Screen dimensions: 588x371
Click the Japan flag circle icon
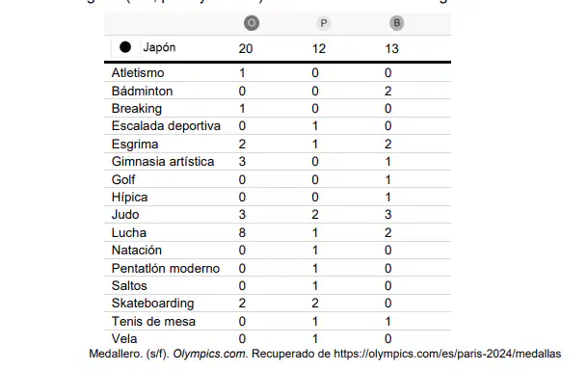point(125,47)
